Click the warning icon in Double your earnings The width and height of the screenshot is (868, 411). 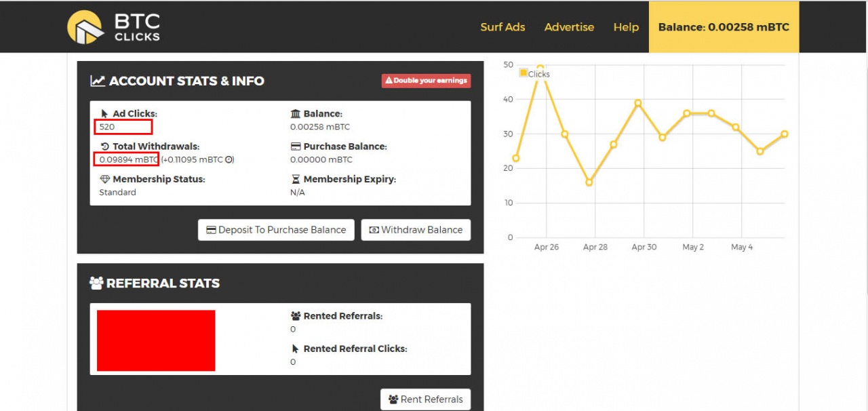click(x=389, y=81)
